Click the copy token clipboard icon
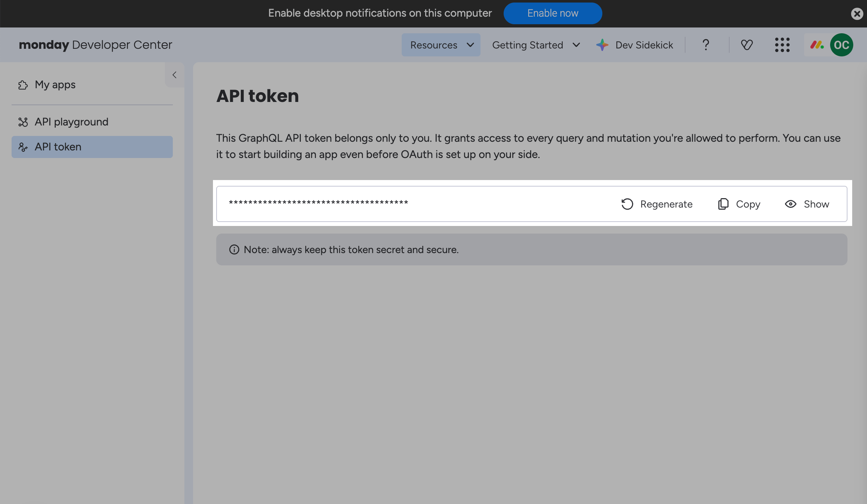Image resolution: width=867 pixels, height=504 pixels. click(x=723, y=204)
